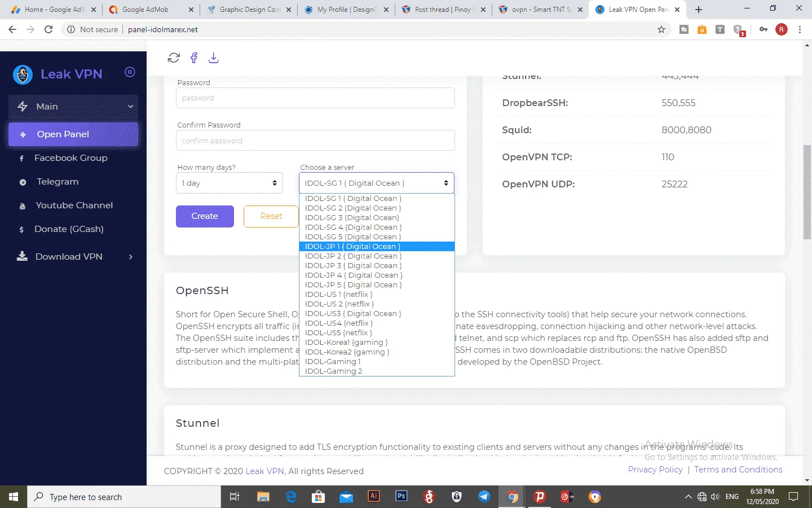Open Adobe Illustrator from taskbar
812x508 pixels.
point(373,497)
